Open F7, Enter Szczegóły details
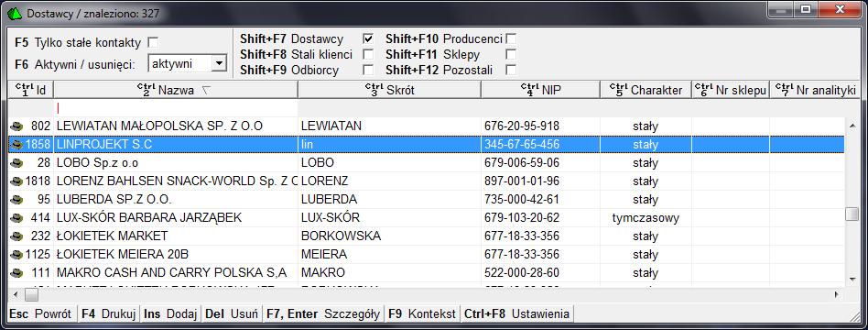Viewport: 868px width, 330px height. (323, 313)
